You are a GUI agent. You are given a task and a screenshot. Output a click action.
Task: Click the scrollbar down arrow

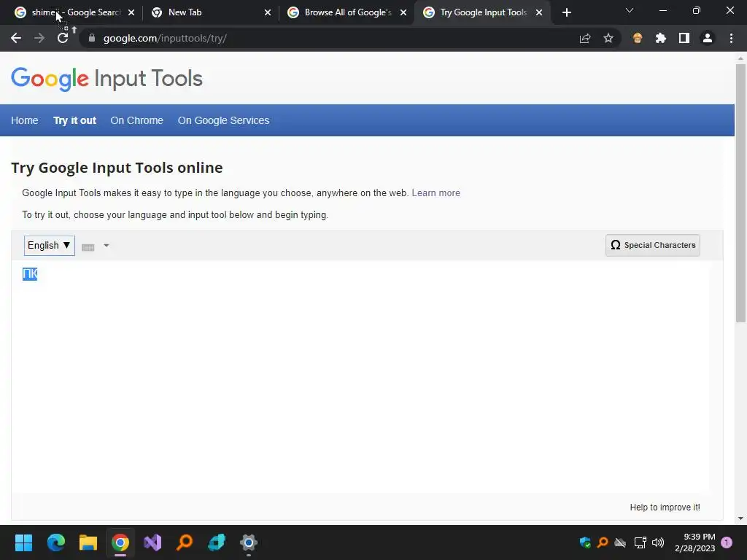tap(740, 518)
